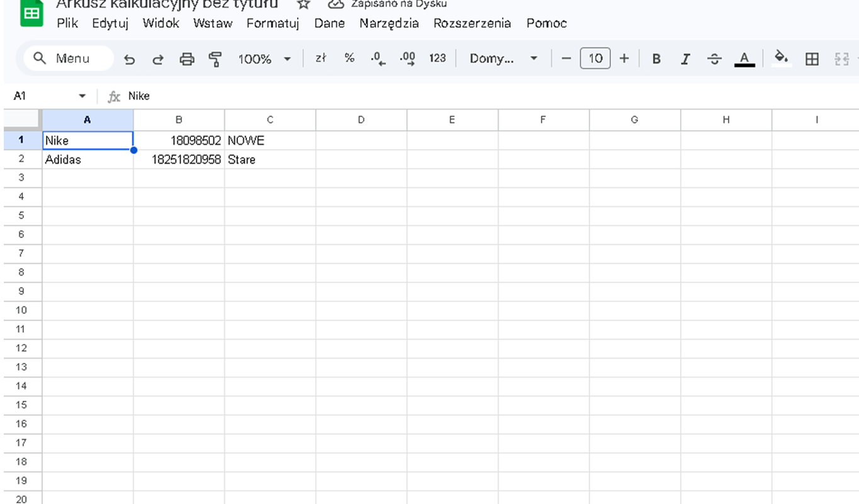
Task: Star the document with star icon
Action: [304, 4]
